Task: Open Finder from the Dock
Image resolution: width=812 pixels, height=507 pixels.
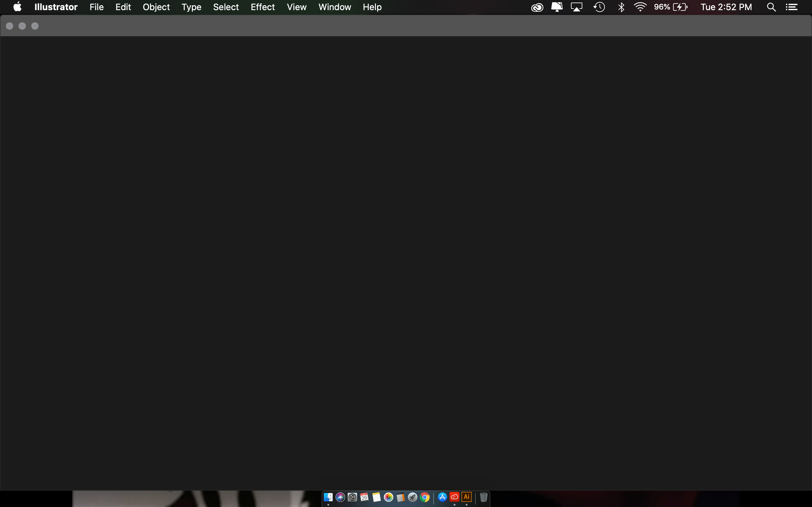Action: point(328,497)
